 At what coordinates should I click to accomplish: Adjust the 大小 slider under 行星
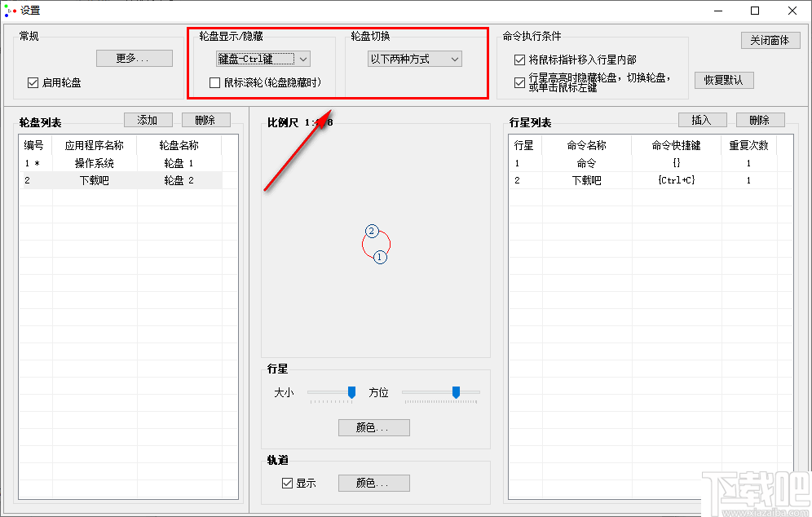[351, 392]
